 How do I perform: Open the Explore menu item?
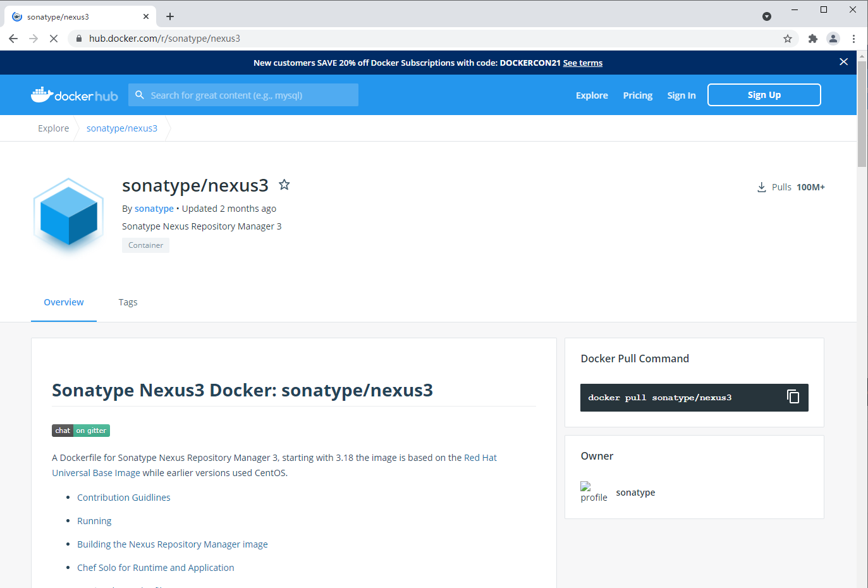(592, 95)
